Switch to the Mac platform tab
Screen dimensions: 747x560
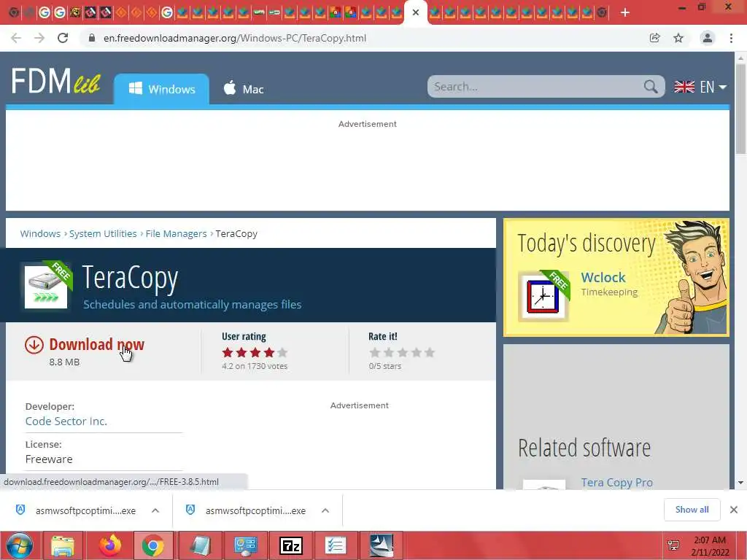(x=244, y=89)
